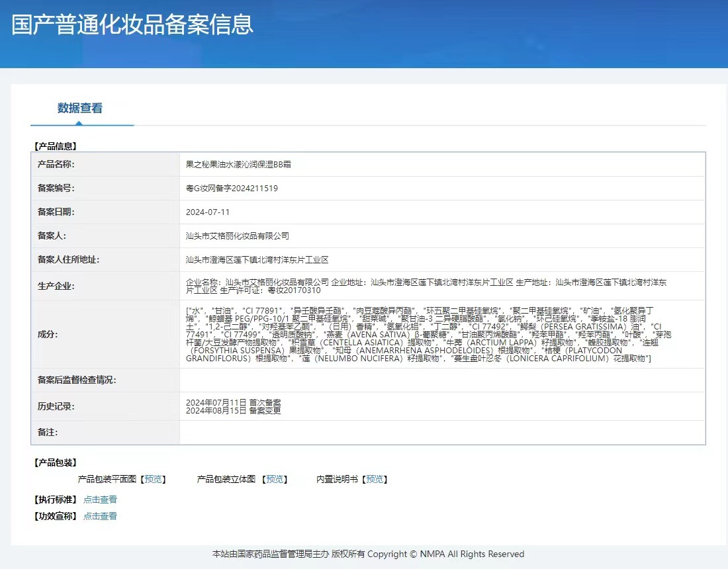728x569 pixels.
Task: Click the 产品名称 row label
Action: click(56, 164)
